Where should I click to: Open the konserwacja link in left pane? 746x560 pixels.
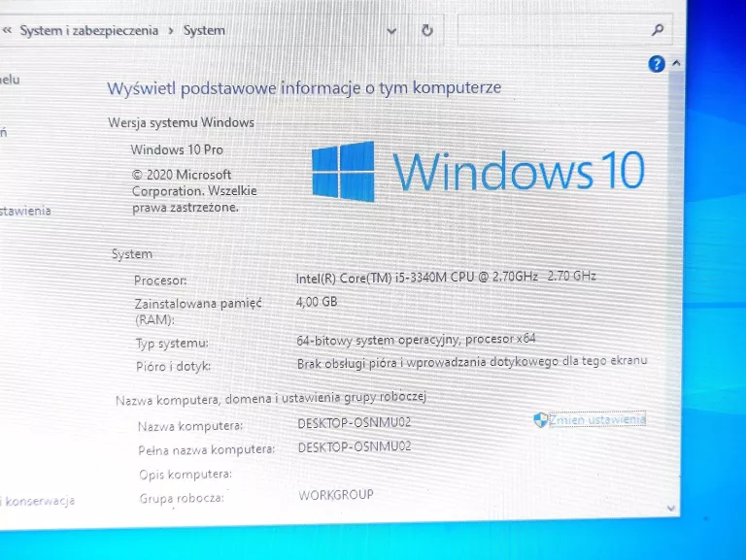(39, 501)
